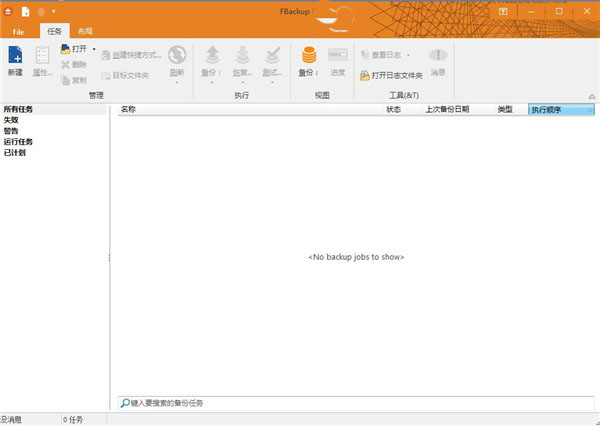Expand the Restore dropdown arrow
The image size is (600, 426).
click(243, 82)
